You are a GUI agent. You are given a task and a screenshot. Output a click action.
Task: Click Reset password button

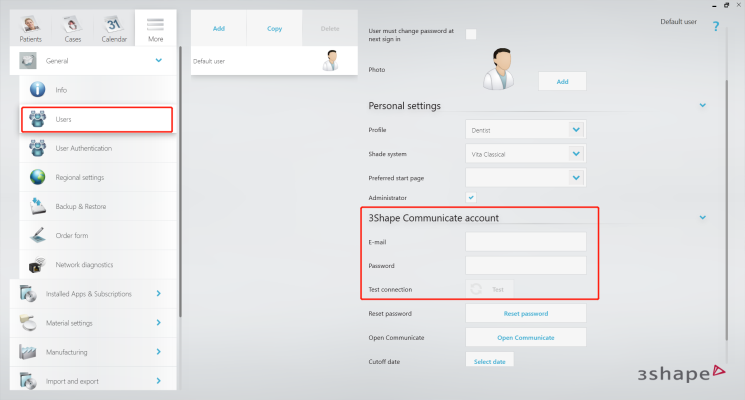point(525,314)
